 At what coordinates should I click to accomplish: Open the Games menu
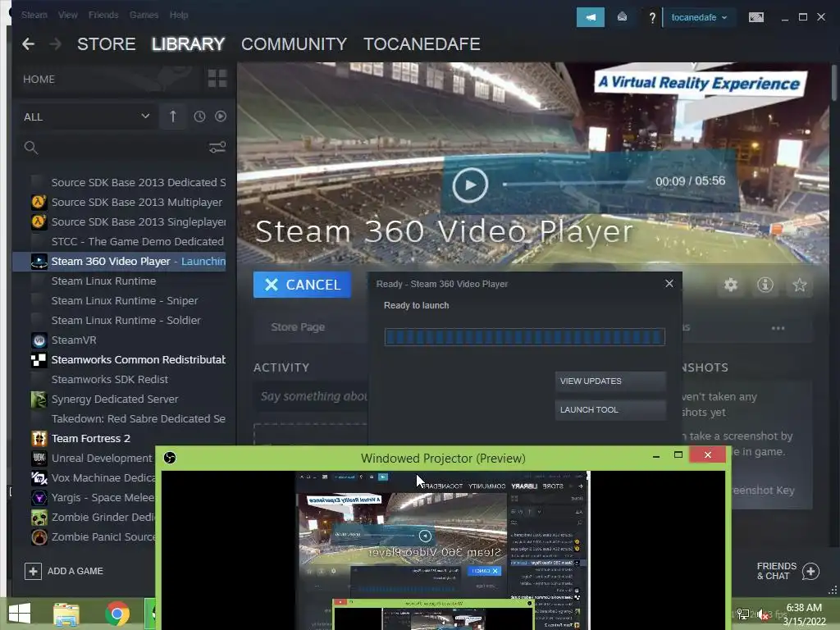(x=144, y=15)
